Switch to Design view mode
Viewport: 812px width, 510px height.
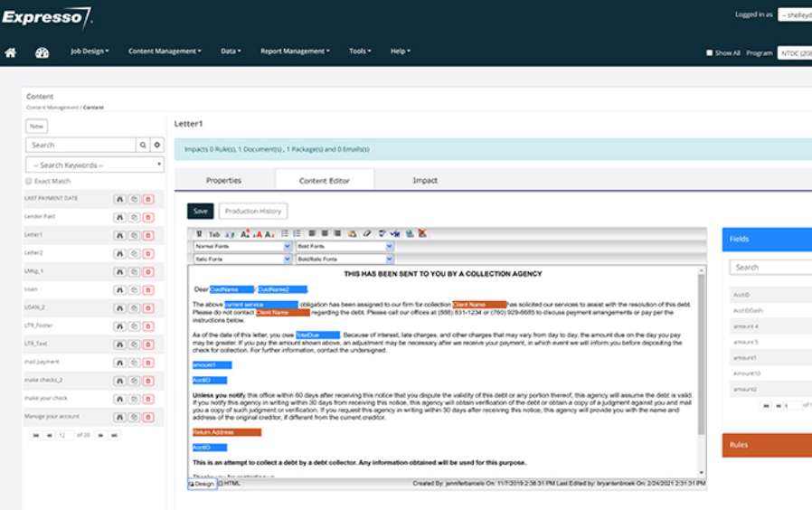pos(202,484)
